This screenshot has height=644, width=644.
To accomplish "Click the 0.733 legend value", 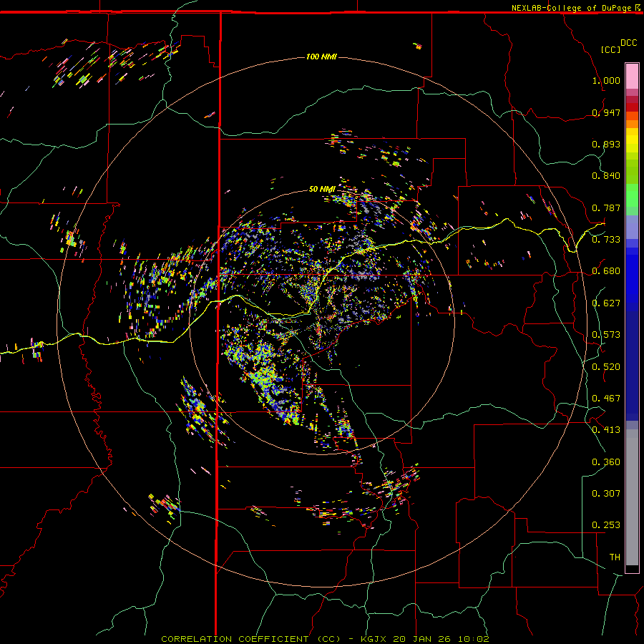I will (x=606, y=240).
